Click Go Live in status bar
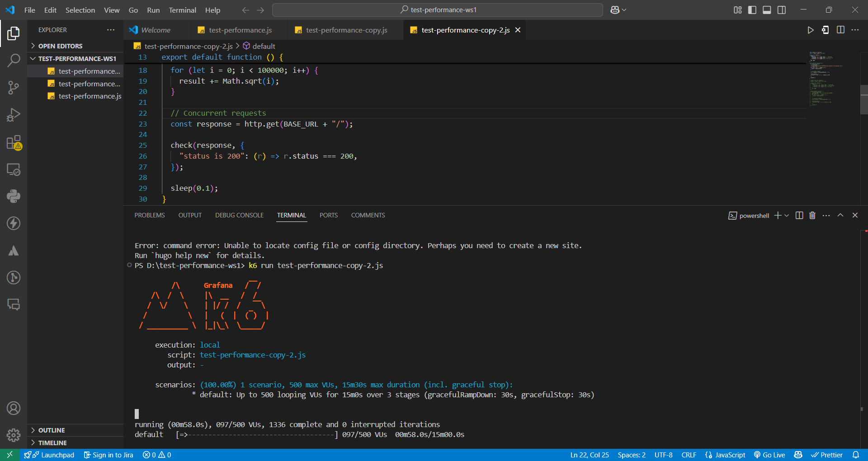The image size is (868, 461). (x=769, y=455)
